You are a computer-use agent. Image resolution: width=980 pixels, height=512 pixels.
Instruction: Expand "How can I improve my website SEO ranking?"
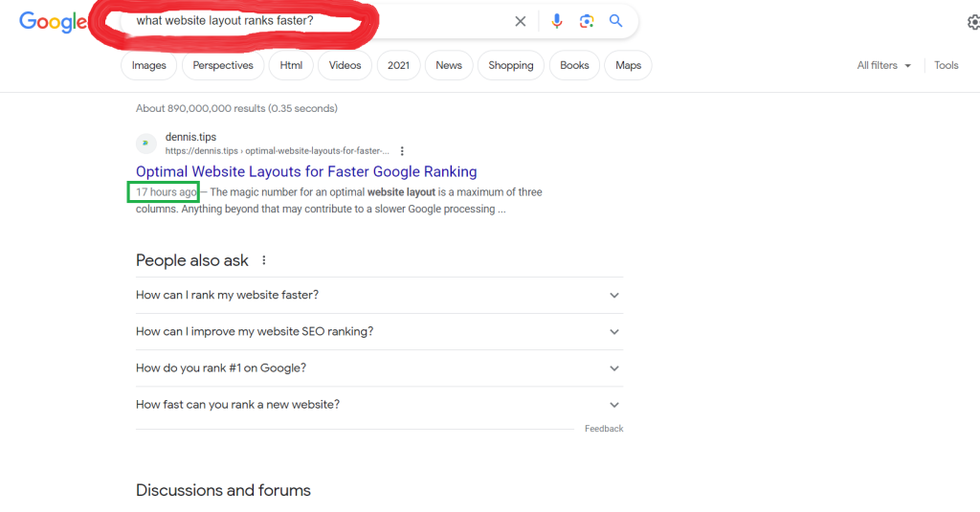point(379,331)
